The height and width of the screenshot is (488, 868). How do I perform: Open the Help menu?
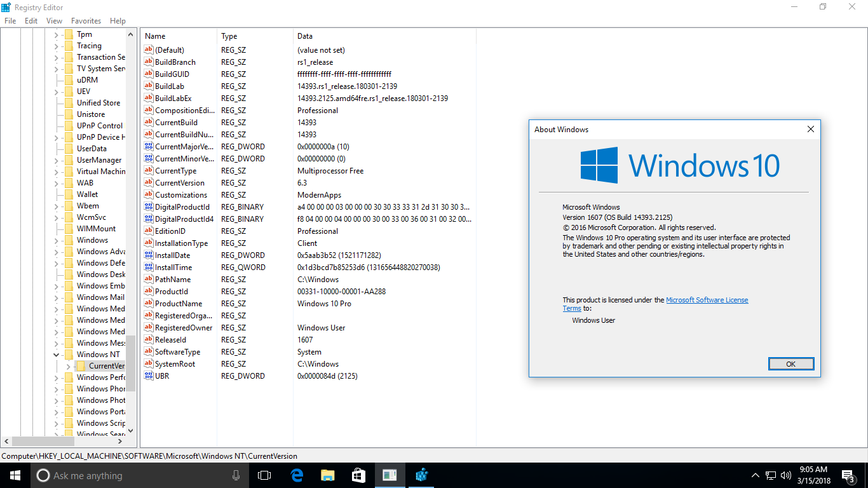[118, 21]
